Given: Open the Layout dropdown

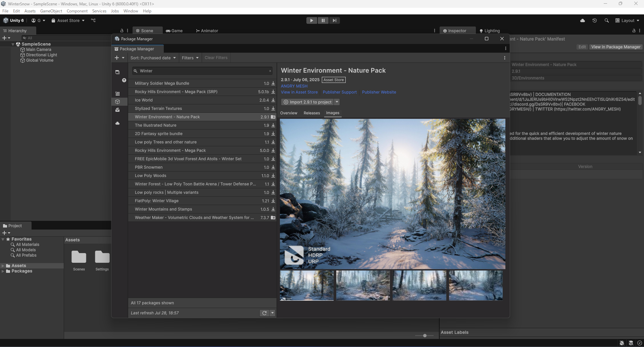Looking at the screenshot, I should (x=627, y=20).
